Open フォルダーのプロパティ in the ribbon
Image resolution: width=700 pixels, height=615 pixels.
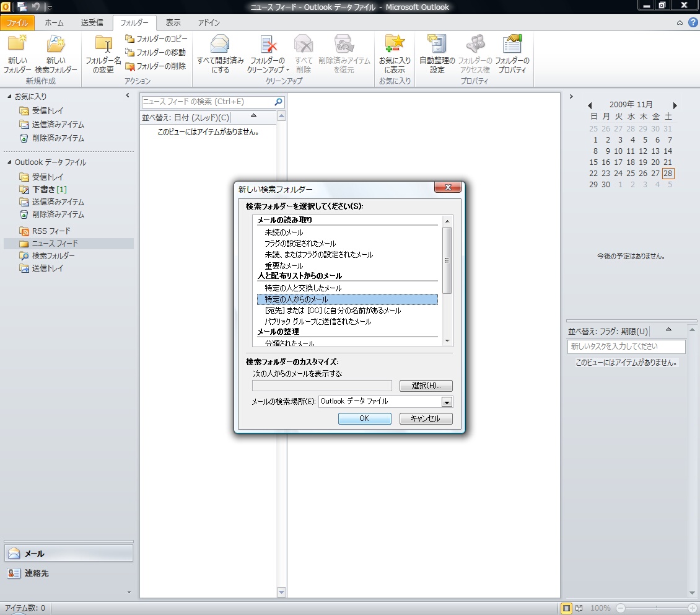click(x=512, y=53)
